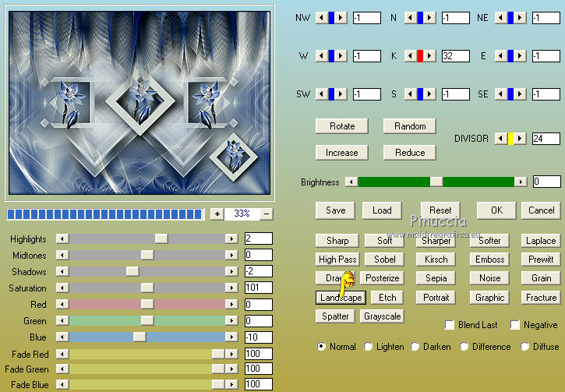Increase the S kernel value arrow
Screen dimensions: 565x392
coord(429,94)
